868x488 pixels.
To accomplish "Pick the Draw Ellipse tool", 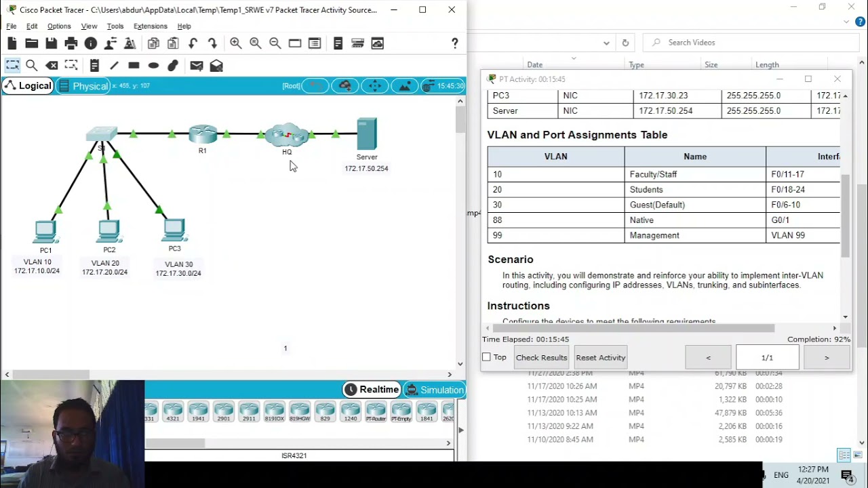I will pyautogui.click(x=153, y=66).
